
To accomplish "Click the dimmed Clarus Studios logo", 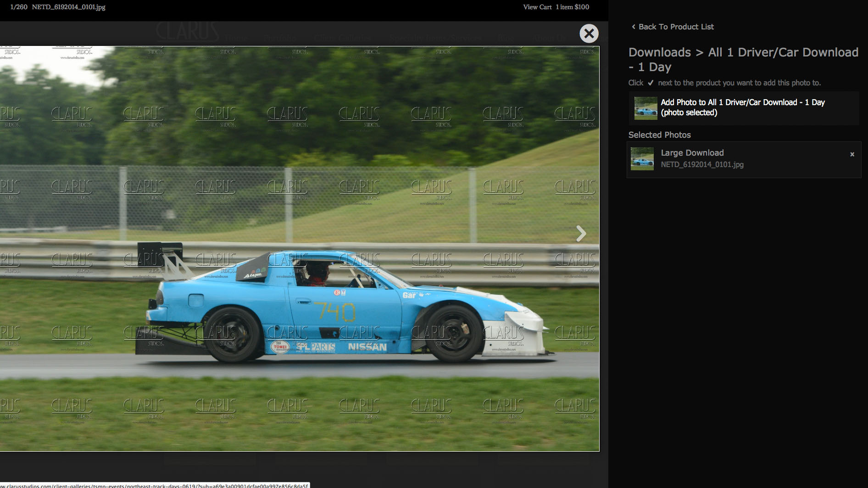I will pyautogui.click(x=187, y=32).
